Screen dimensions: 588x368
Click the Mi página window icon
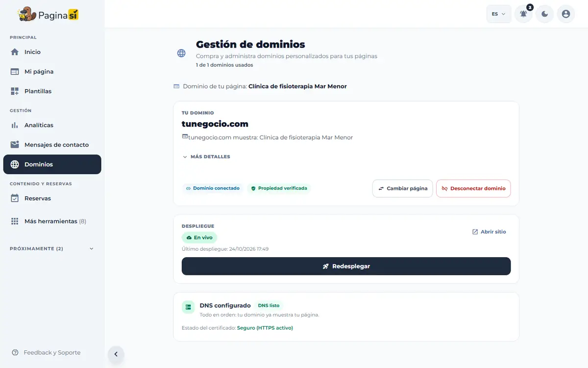pyautogui.click(x=15, y=72)
